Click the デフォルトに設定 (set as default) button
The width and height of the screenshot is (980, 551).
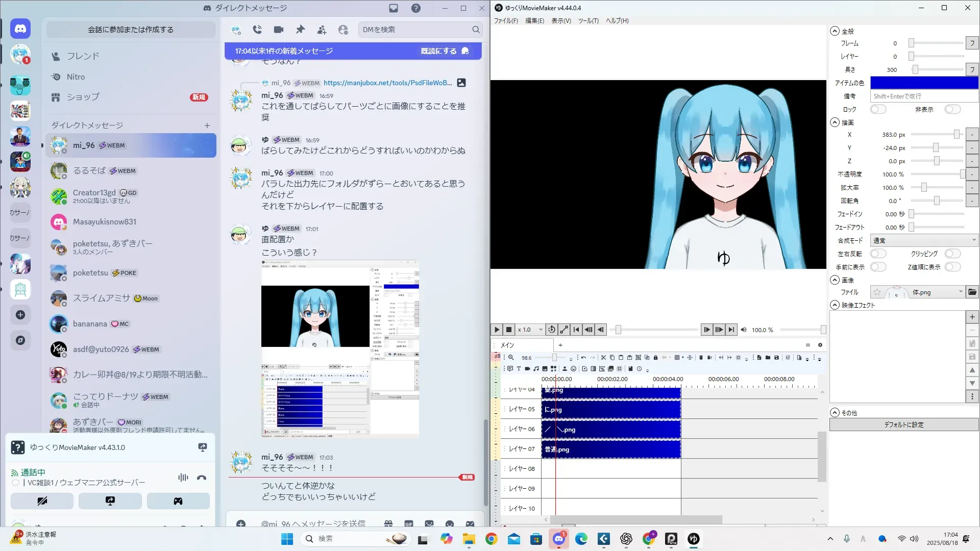pos(903,424)
